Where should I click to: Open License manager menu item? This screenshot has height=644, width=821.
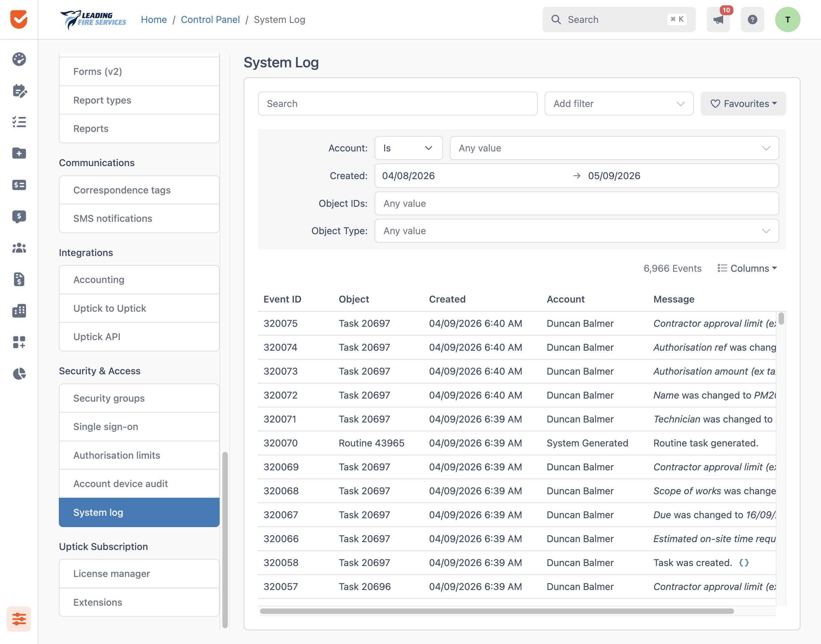coord(139,574)
